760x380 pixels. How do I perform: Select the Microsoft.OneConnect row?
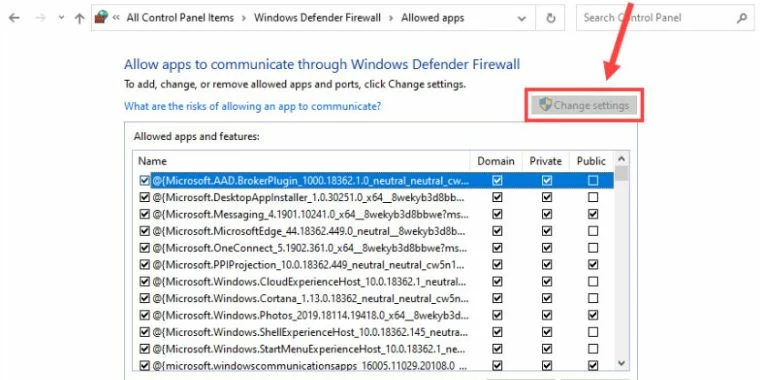click(x=374, y=248)
